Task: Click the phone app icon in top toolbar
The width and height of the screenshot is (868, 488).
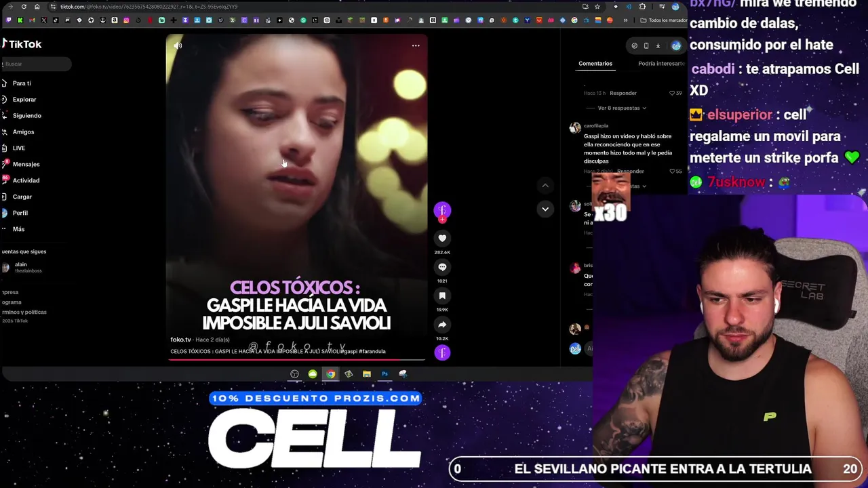Action: pyautogui.click(x=646, y=46)
